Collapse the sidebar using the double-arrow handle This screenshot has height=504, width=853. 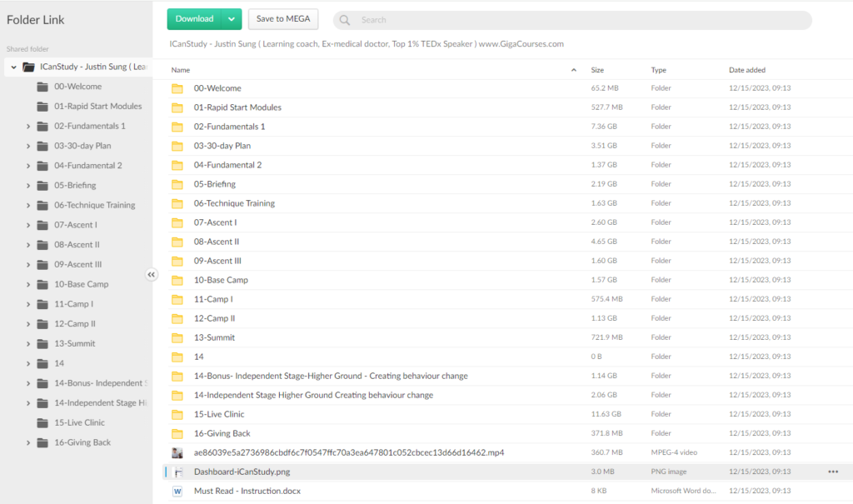[152, 275]
